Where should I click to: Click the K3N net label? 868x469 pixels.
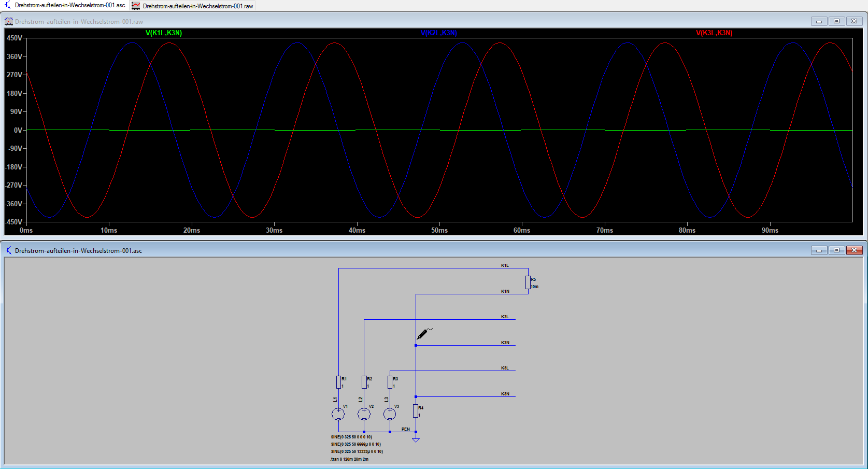coord(505,394)
